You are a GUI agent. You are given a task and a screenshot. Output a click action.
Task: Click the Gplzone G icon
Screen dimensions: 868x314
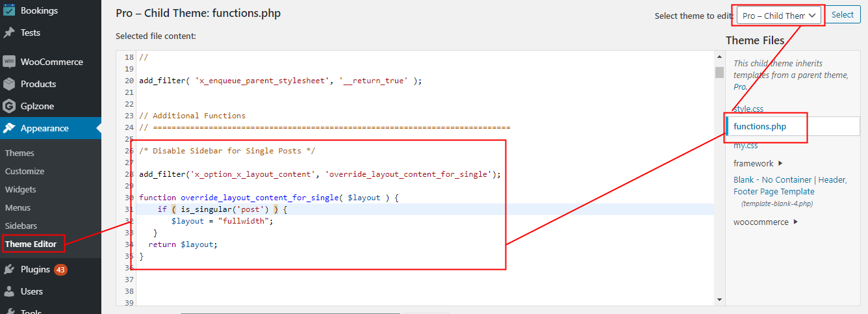coord(9,106)
